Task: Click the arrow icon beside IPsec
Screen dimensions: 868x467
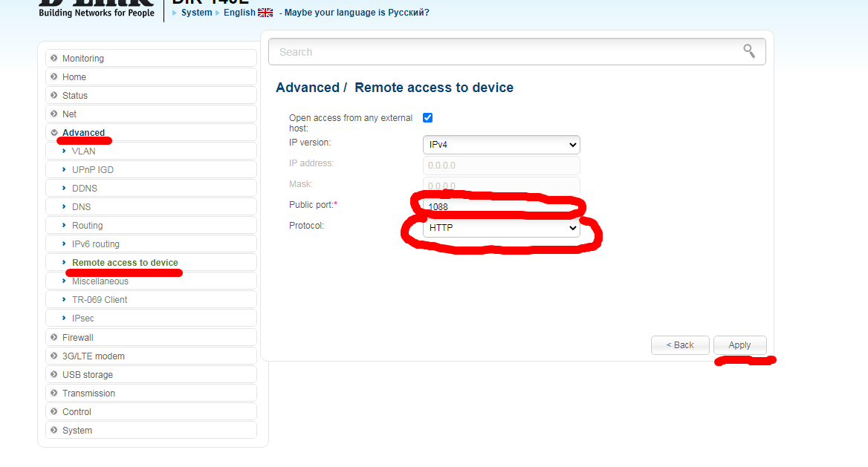Action: coord(64,319)
